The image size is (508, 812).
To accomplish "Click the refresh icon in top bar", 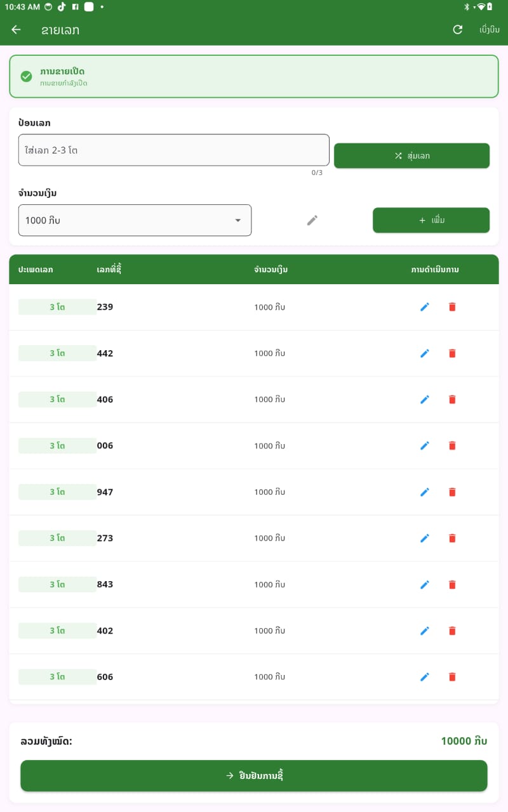I will tap(457, 30).
